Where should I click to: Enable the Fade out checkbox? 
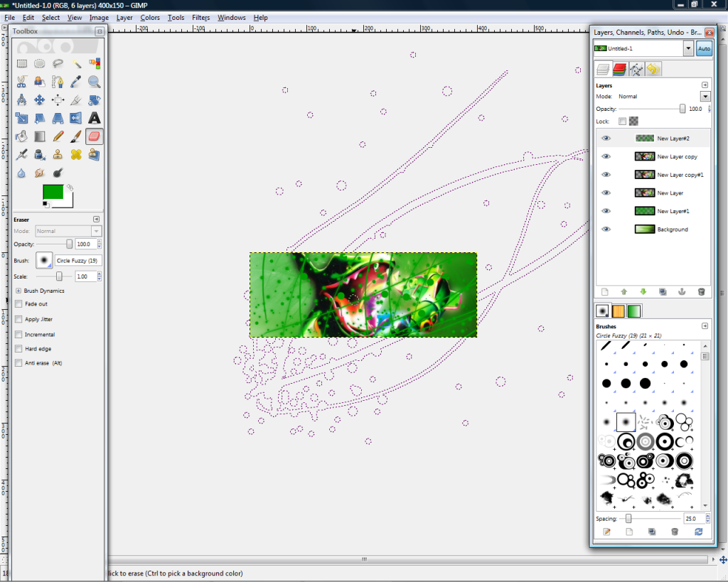(x=18, y=304)
